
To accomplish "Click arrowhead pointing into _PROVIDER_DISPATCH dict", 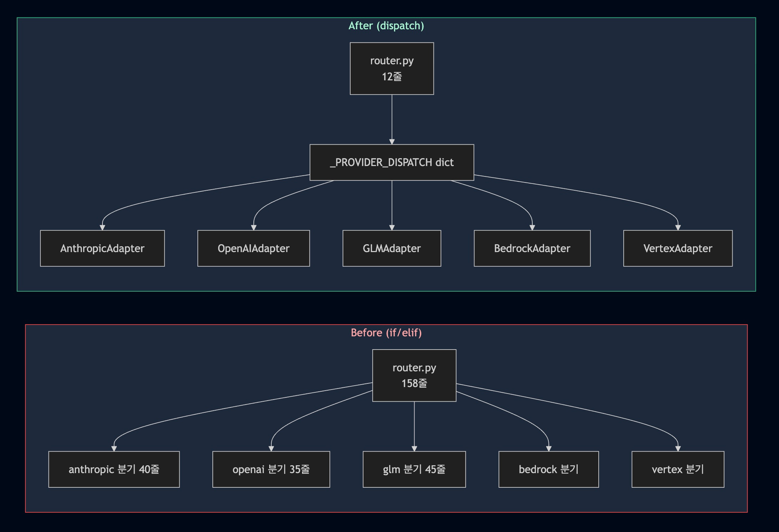I will [x=392, y=142].
